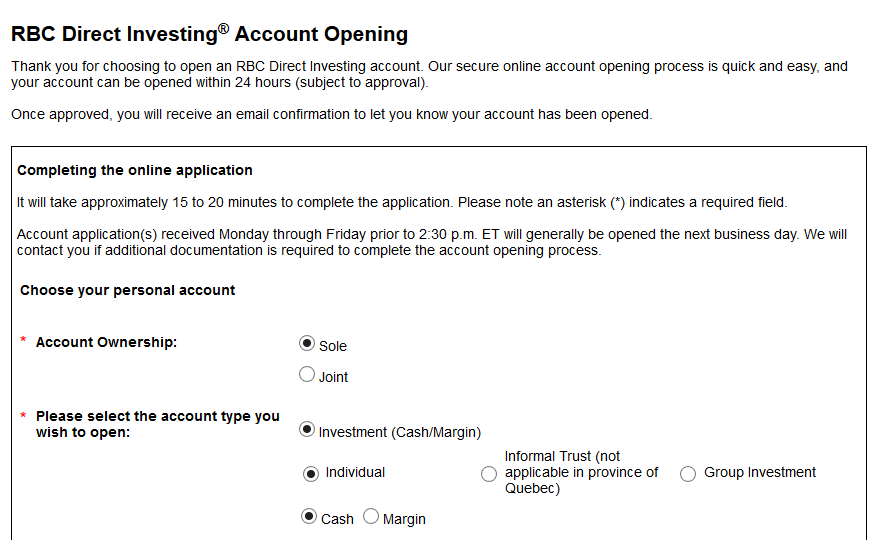Viewport: 882px width, 545px height.
Task: Click the "Thank you for choosing" intro paragraph
Action: click(x=429, y=74)
